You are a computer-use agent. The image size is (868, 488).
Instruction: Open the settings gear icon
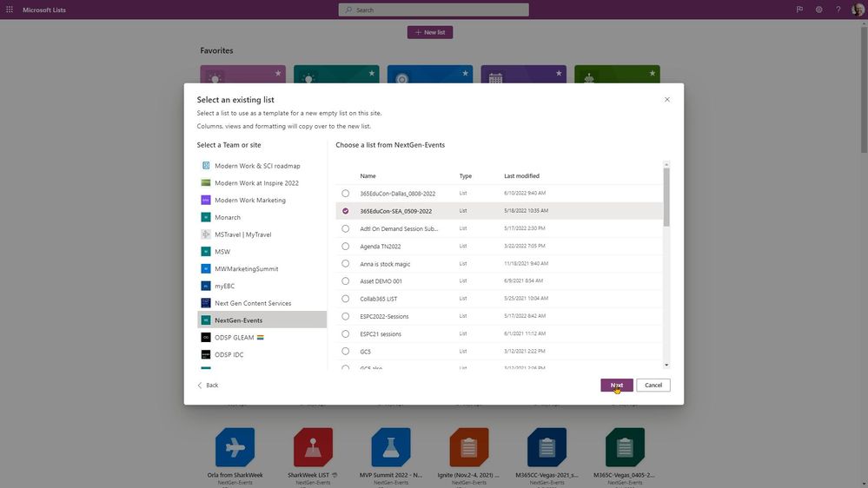[818, 10]
